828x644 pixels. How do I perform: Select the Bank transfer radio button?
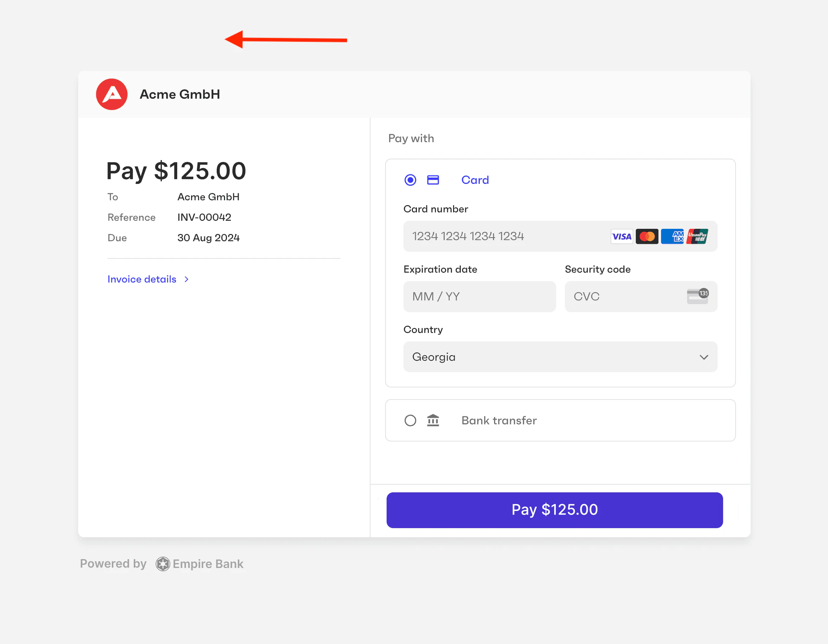click(x=410, y=420)
